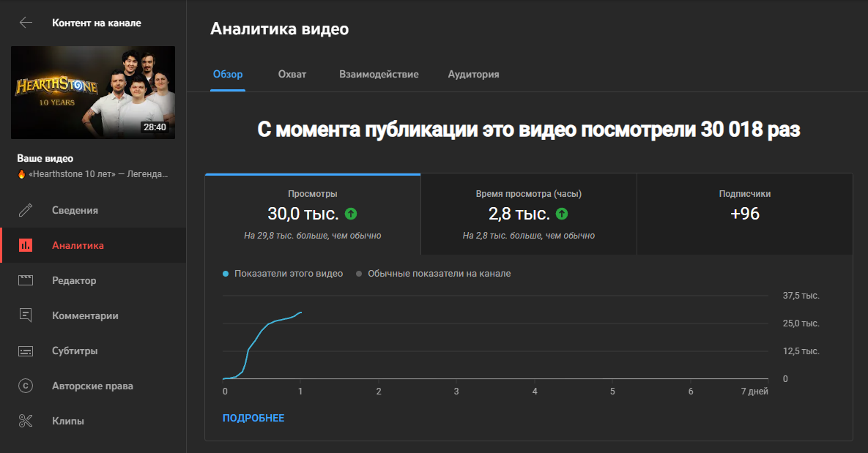This screenshot has height=453, width=868.
Task: Open the Взаимодействие tab
Action: pos(379,74)
